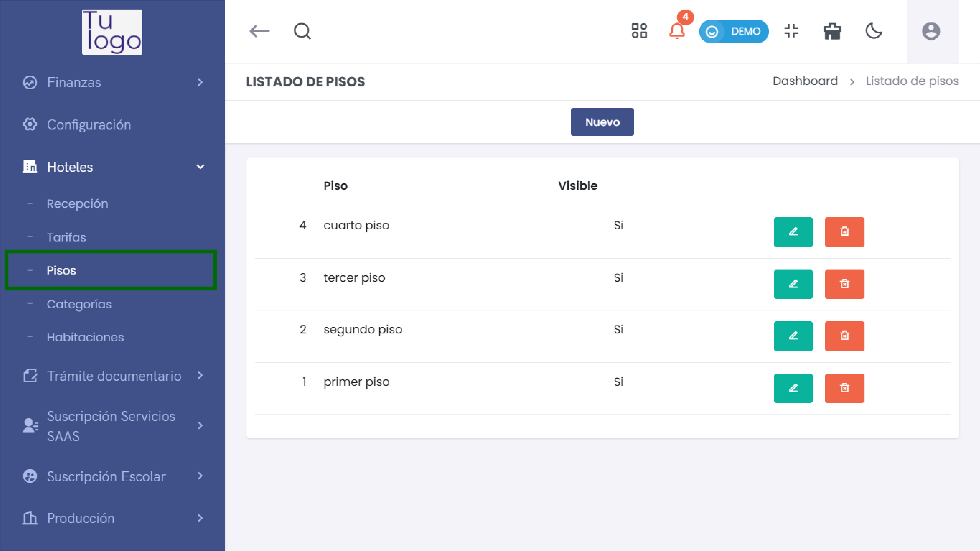Delete the tercer piso row
980x551 pixels.
tap(844, 284)
